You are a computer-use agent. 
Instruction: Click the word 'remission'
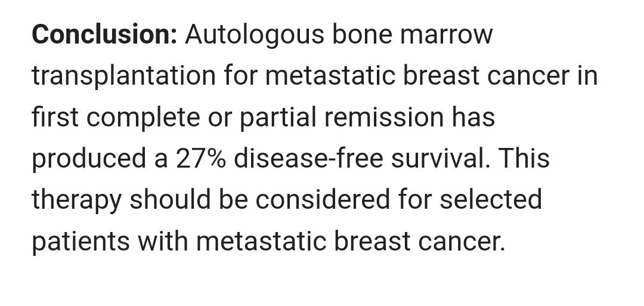click(384, 117)
